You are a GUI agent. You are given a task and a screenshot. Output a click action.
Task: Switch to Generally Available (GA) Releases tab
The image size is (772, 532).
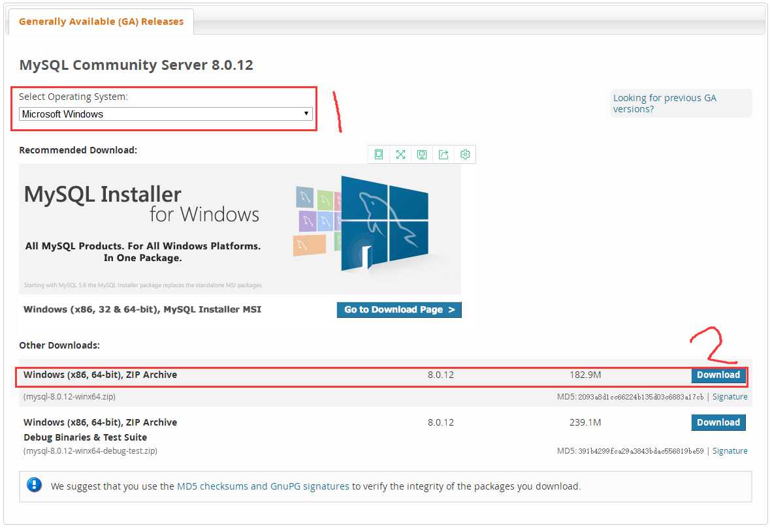click(101, 22)
